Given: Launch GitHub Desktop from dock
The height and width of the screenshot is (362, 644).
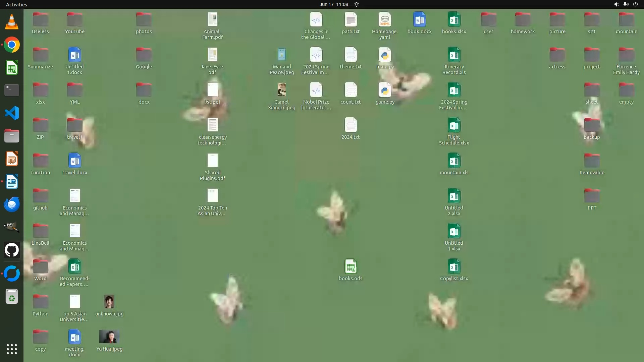Looking at the screenshot, I should (11, 250).
